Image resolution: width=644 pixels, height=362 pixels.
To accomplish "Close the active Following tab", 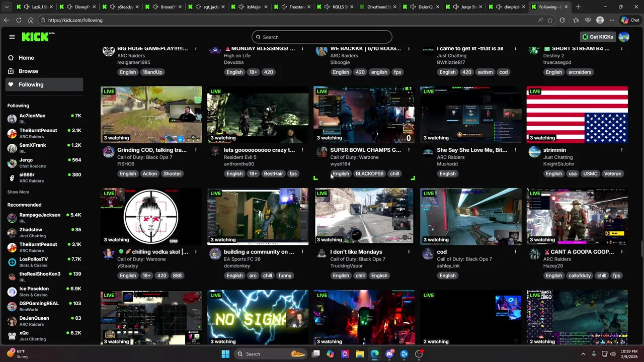I will [566, 7].
